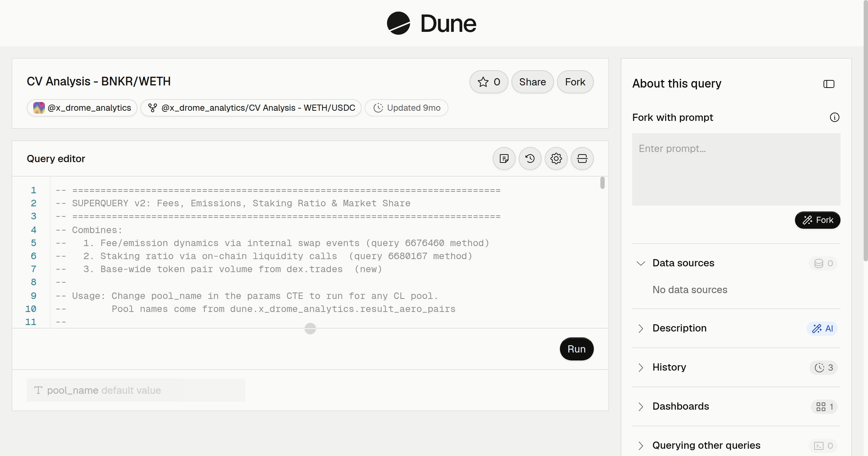This screenshot has width=868, height=456.
Task: Run the query
Action: (576, 349)
